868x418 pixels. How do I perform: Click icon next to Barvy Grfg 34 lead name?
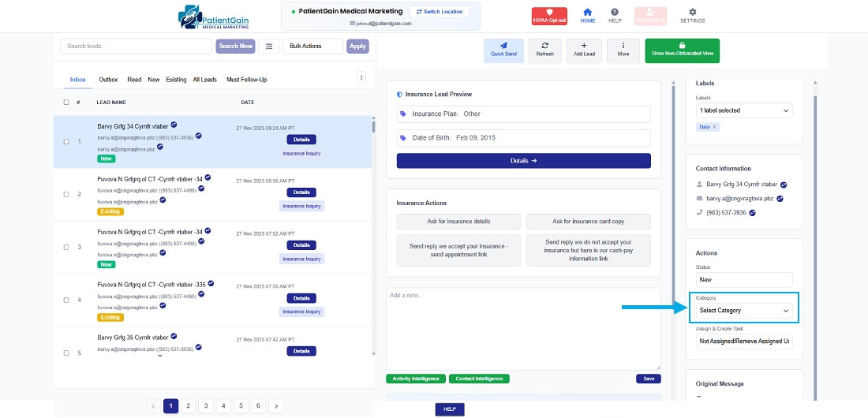(174, 125)
